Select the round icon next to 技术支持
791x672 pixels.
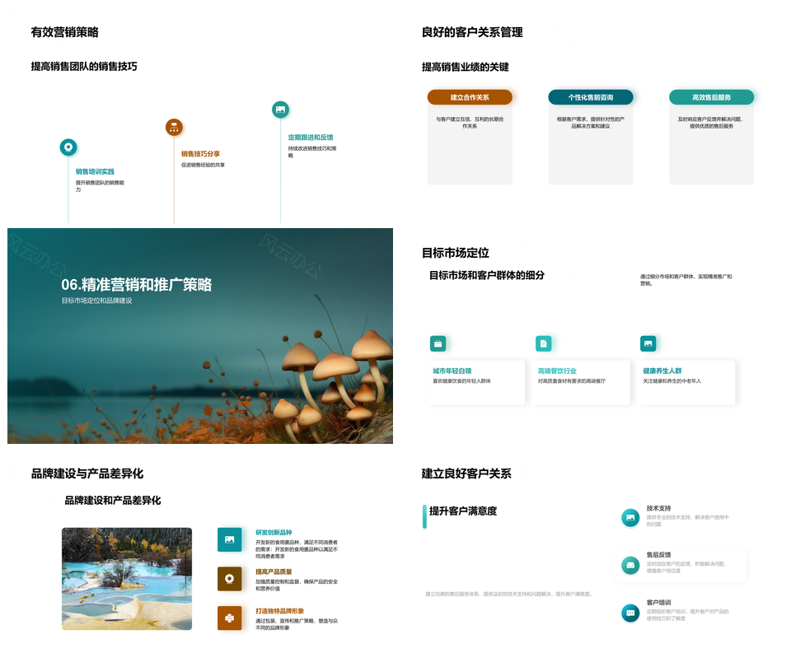630,517
